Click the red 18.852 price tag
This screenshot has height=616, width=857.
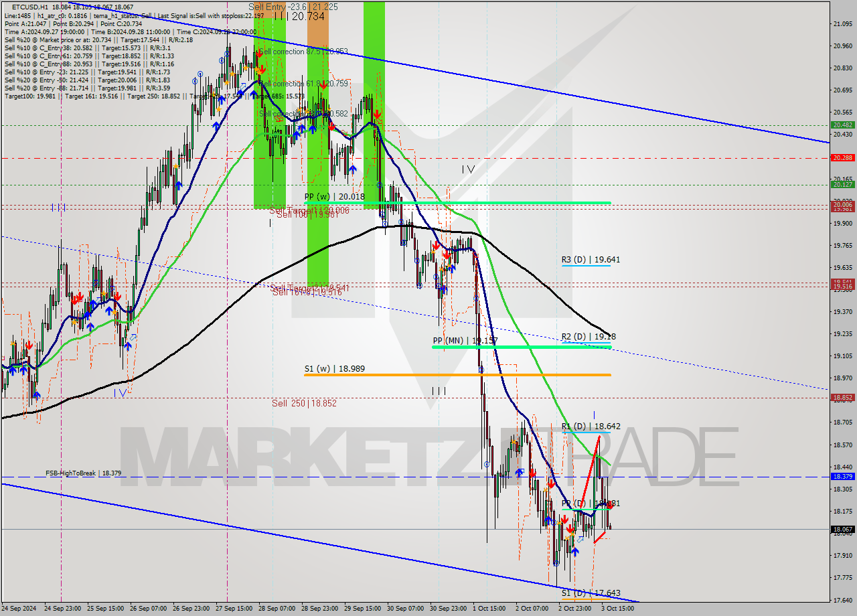tap(842, 397)
